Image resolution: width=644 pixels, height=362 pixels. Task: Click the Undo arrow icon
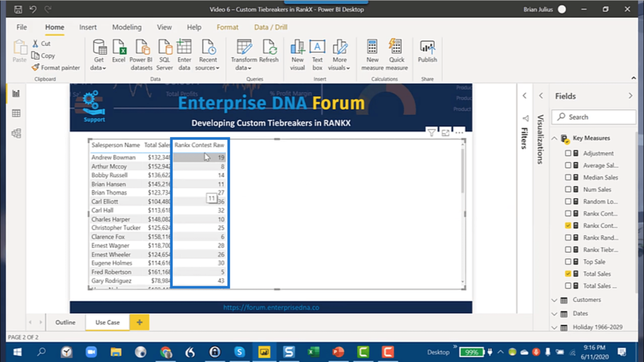click(x=33, y=10)
